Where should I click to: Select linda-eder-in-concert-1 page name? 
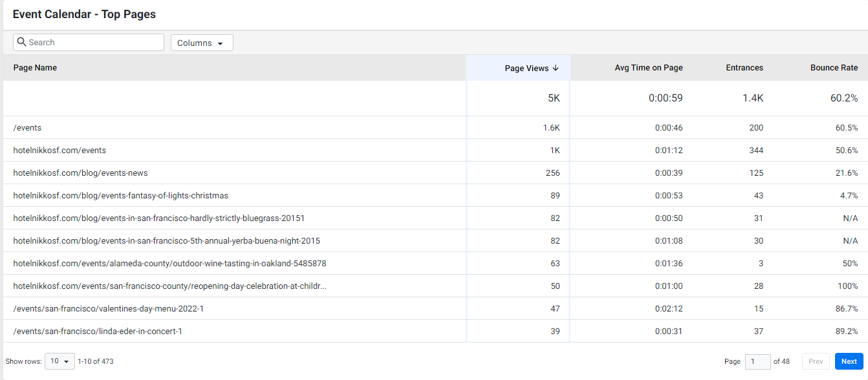[98, 332]
